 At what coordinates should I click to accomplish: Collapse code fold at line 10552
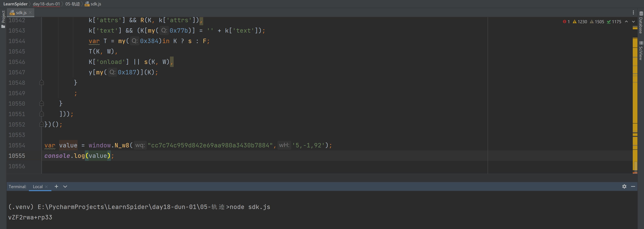42,125
